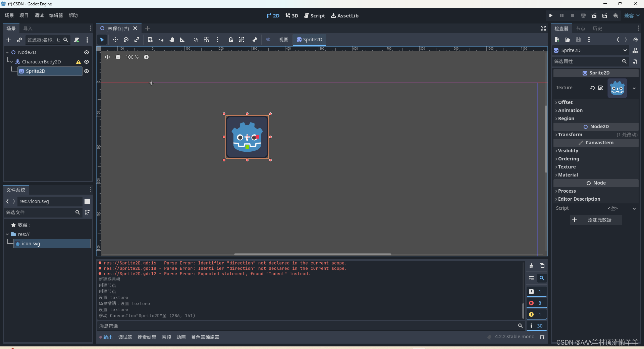
Task: Stop the running project
Action: (x=573, y=15)
